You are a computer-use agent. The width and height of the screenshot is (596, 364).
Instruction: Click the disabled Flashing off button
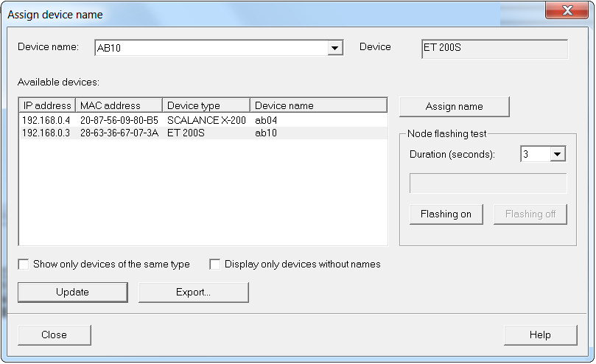pyautogui.click(x=530, y=214)
